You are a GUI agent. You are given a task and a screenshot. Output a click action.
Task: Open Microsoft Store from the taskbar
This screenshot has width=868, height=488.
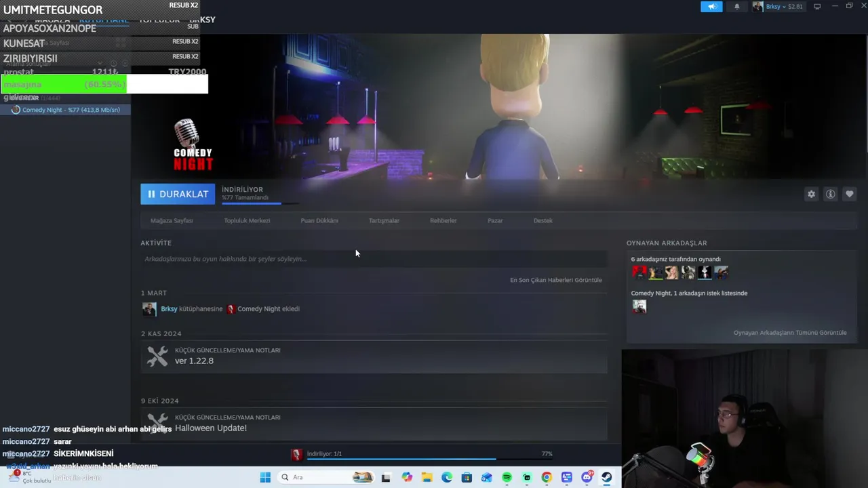click(x=467, y=477)
